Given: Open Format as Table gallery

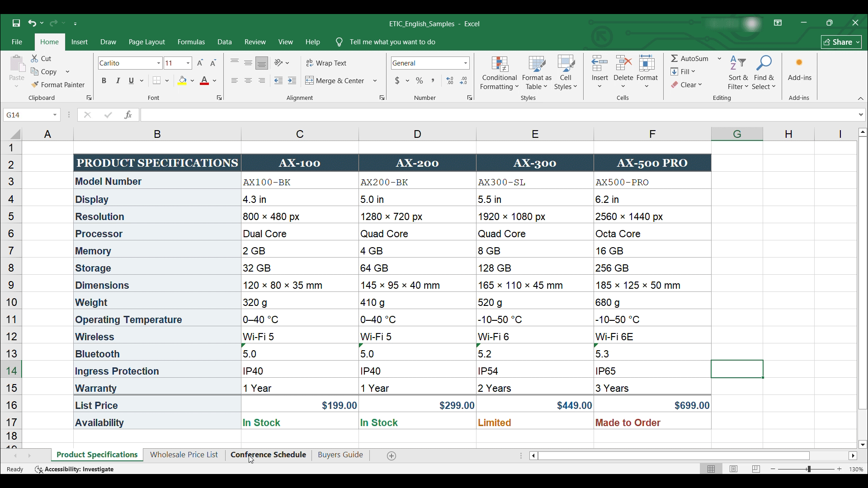Looking at the screenshot, I should pos(537,73).
